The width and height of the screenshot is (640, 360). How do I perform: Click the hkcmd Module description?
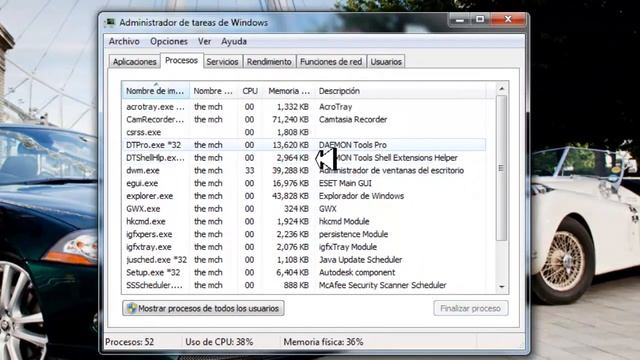pyautogui.click(x=344, y=221)
